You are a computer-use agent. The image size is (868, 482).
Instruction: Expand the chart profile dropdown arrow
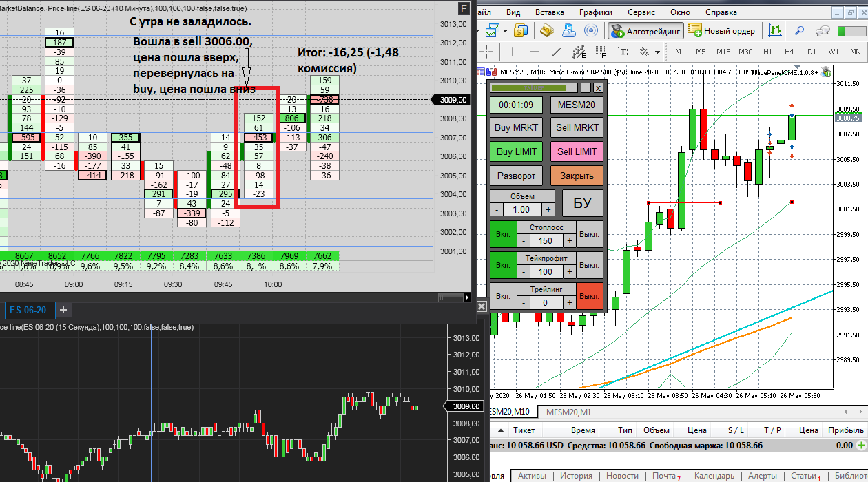(506, 31)
